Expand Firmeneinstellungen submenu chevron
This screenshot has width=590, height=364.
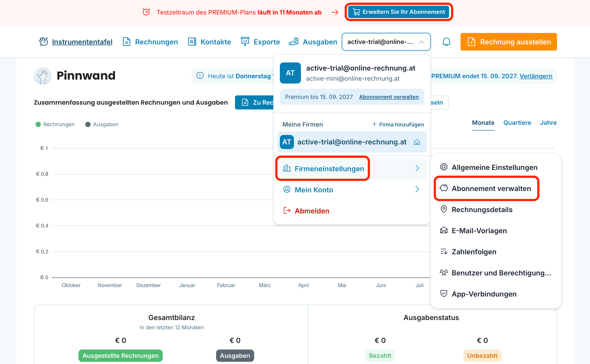(x=417, y=168)
